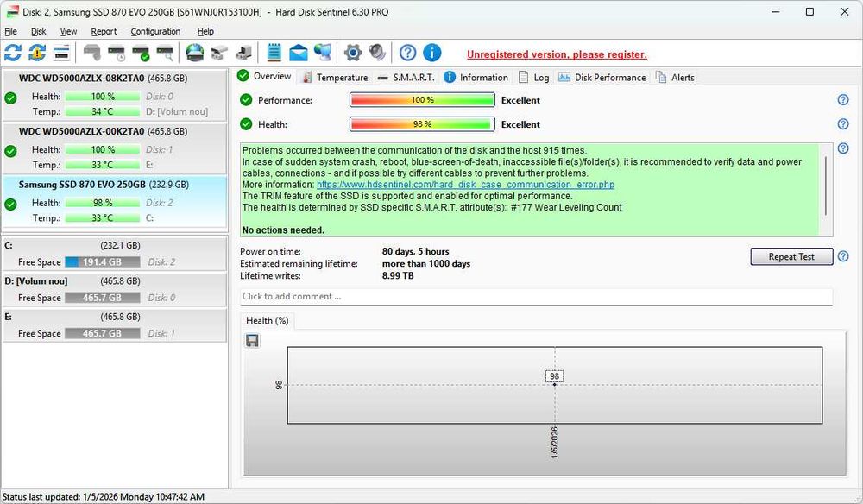Viewport: 863px width, 504px height.
Task: Click the question mark Help toolbar icon
Action: pyautogui.click(x=408, y=53)
